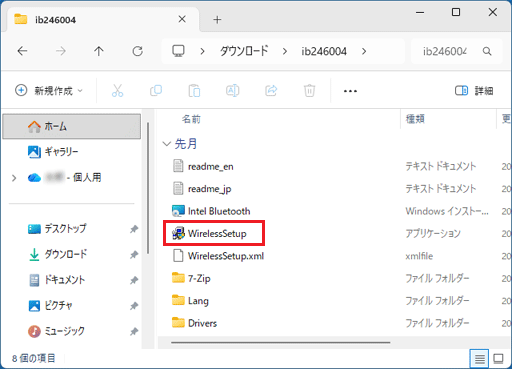Open the three-dot more options menu
This screenshot has width=512, height=369.
point(350,91)
